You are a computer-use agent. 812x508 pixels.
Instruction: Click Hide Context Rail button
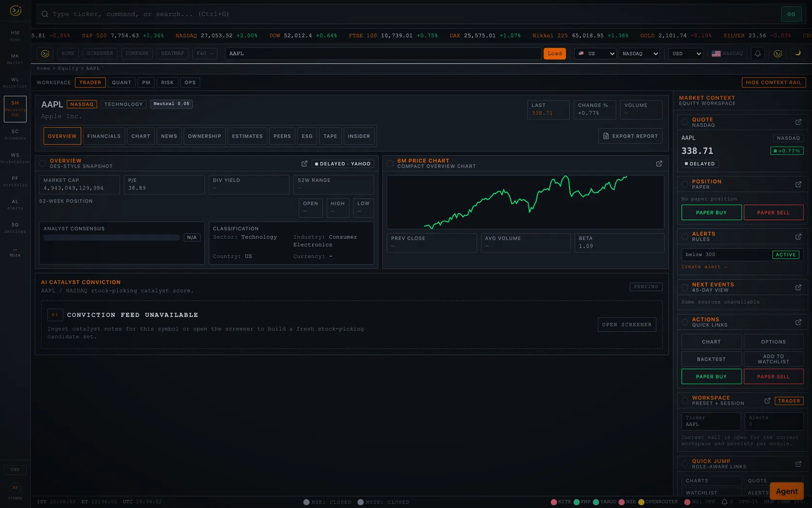point(774,83)
